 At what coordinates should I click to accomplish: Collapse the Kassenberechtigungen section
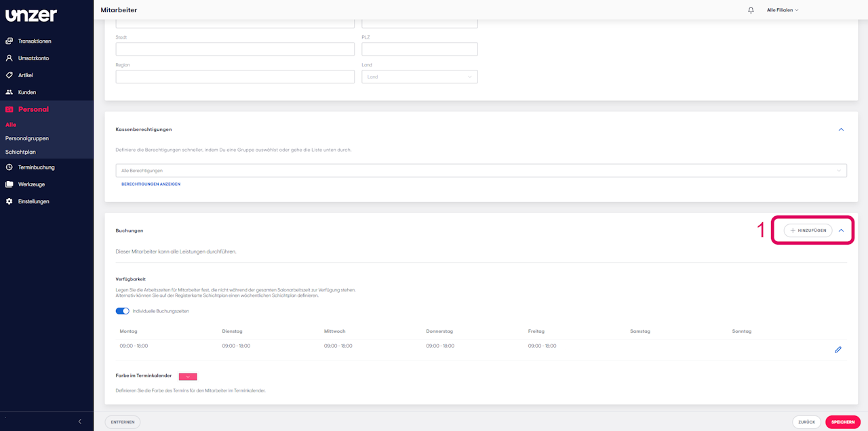coord(841,129)
